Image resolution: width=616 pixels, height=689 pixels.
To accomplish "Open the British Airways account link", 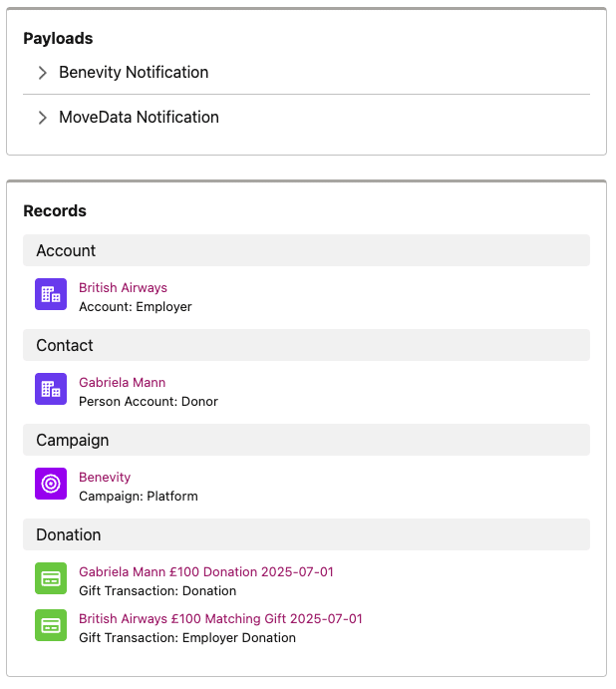I will tap(123, 287).
